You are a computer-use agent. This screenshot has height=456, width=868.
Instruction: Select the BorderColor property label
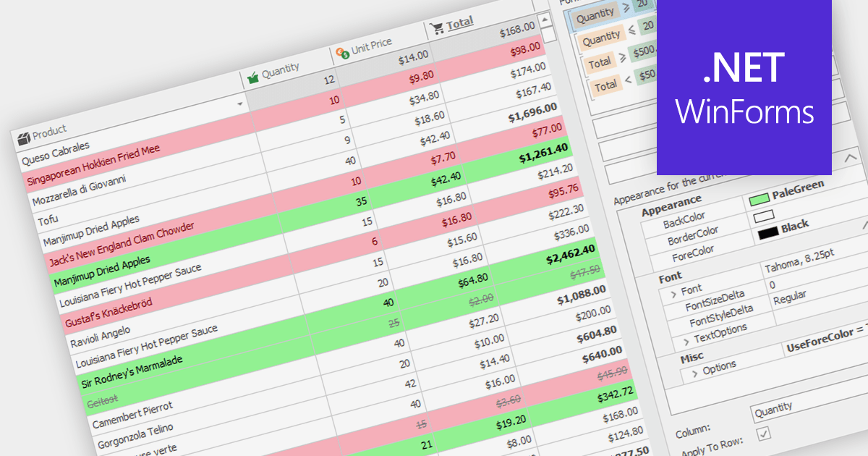[692, 235]
